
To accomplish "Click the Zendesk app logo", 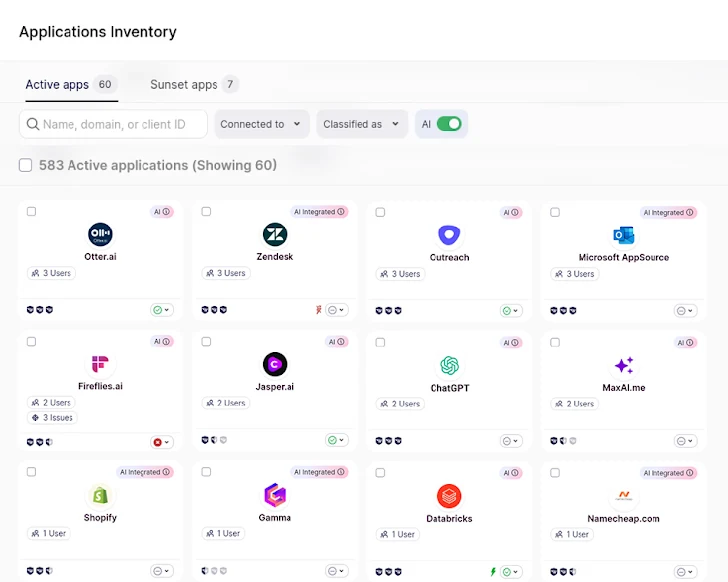I will [275, 234].
